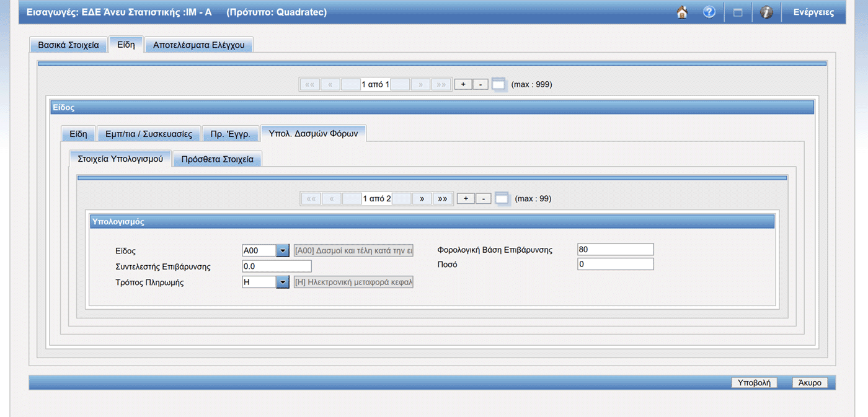Click the Υπολογισμός section header
The image size is (868, 417).
pyautogui.click(x=432, y=222)
